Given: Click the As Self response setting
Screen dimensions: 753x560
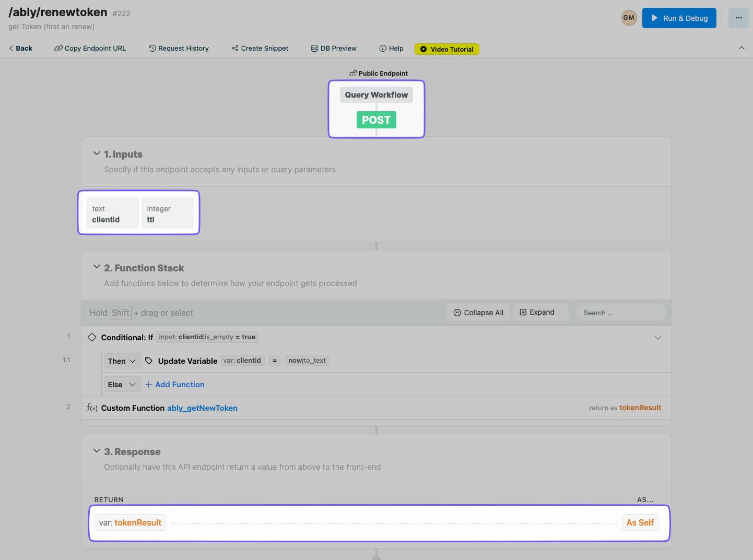Looking at the screenshot, I should (x=640, y=522).
